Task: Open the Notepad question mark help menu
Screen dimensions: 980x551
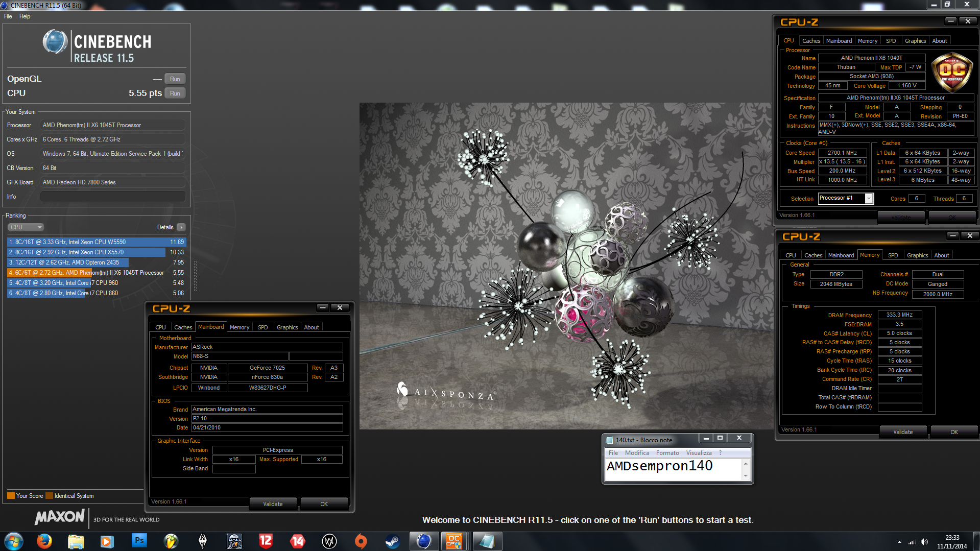Action: pyautogui.click(x=720, y=453)
